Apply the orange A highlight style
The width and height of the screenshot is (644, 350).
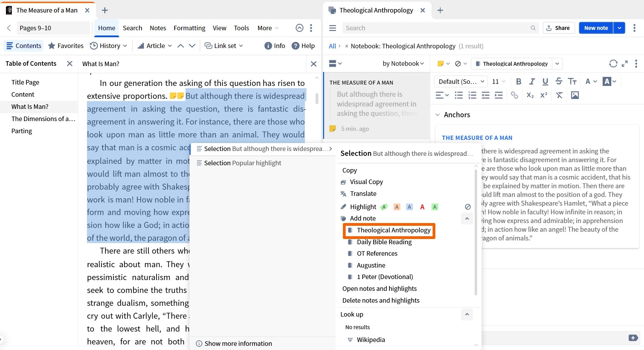pyautogui.click(x=397, y=207)
